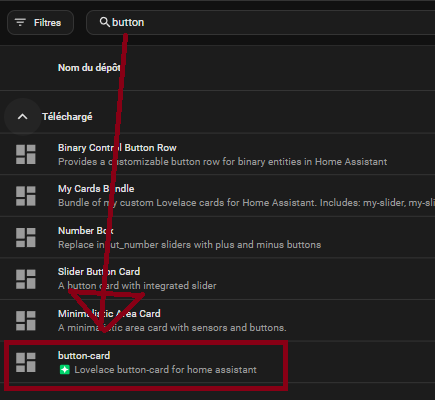The image size is (435, 400).
Task: Click the green new badge on button-card
Action: point(65,370)
